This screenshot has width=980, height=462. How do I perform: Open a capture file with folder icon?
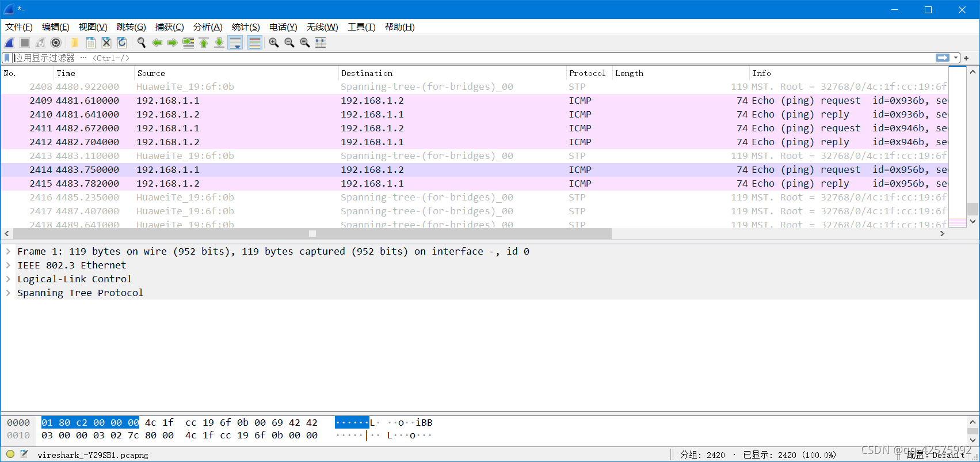tap(75, 43)
